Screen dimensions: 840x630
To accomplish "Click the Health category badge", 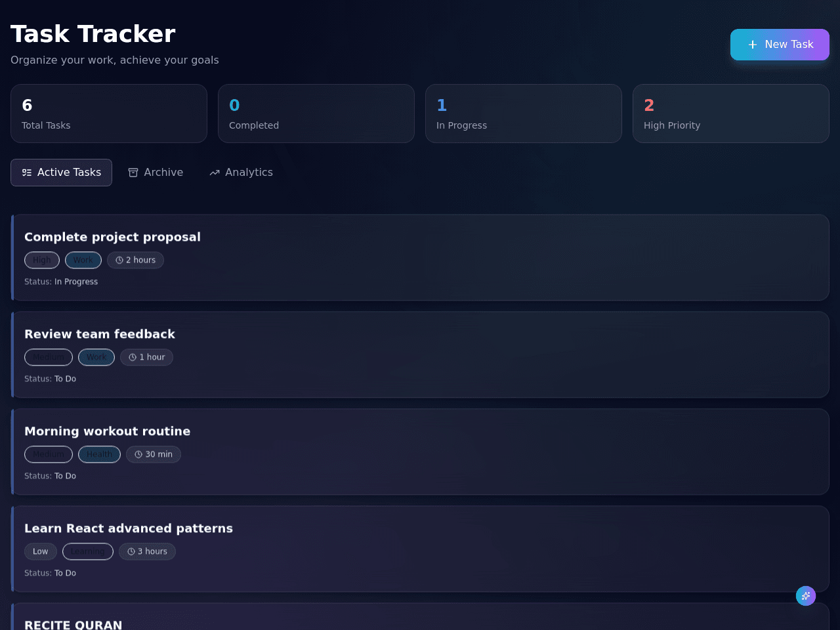I will pyautogui.click(x=99, y=455).
